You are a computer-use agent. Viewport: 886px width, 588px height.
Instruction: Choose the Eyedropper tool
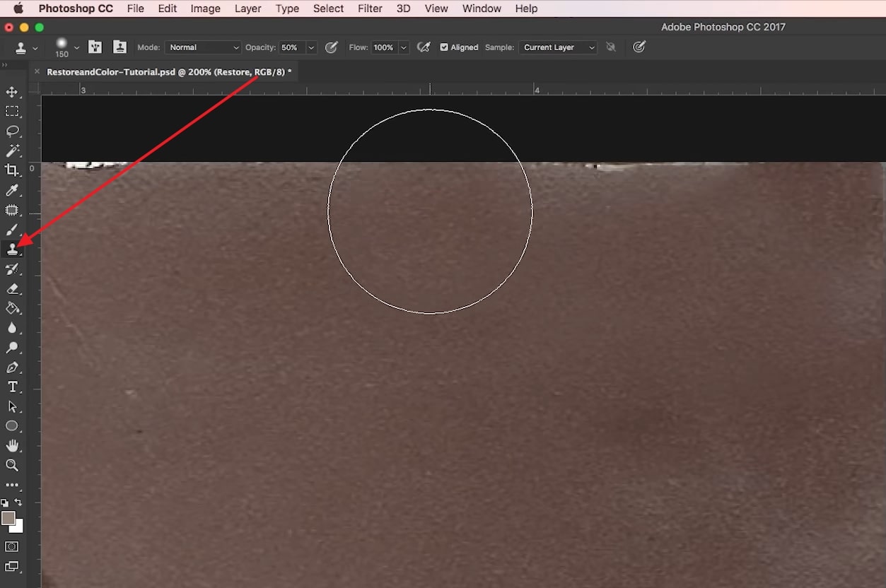12,190
